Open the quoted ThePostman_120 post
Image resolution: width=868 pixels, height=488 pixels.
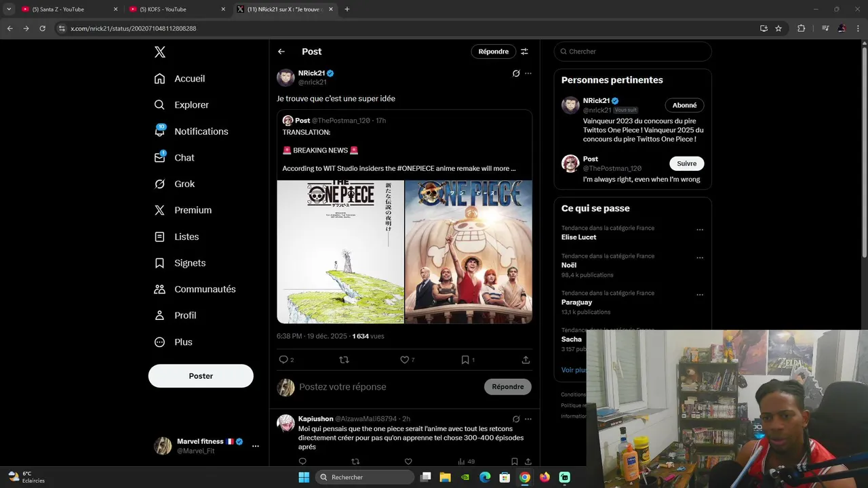(404, 217)
